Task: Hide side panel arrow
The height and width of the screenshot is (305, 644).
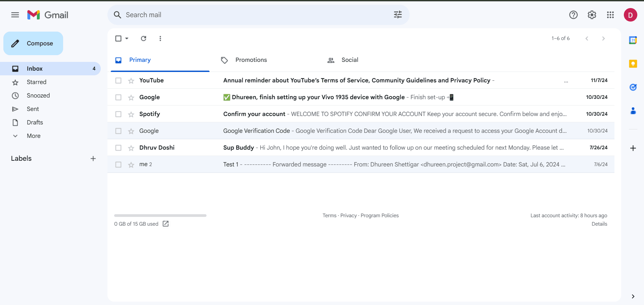Action: (x=633, y=296)
